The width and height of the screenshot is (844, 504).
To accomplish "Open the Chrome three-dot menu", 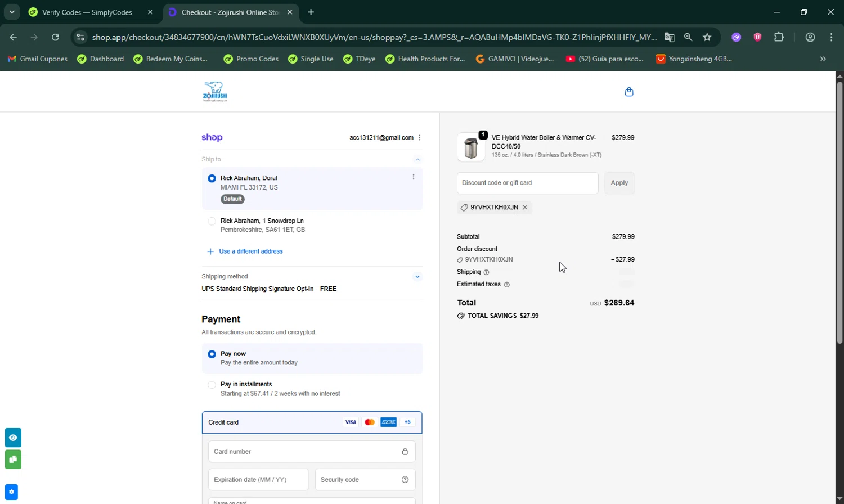I will pyautogui.click(x=832, y=37).
